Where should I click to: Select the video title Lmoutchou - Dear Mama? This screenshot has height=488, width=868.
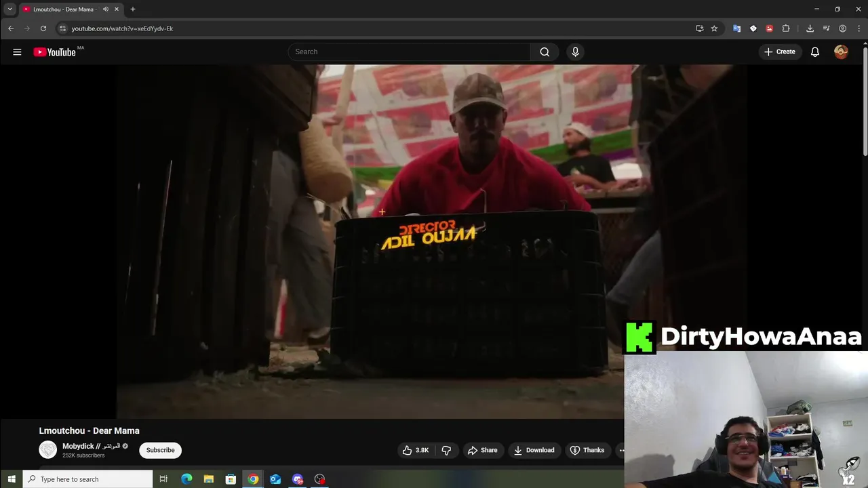90,430
